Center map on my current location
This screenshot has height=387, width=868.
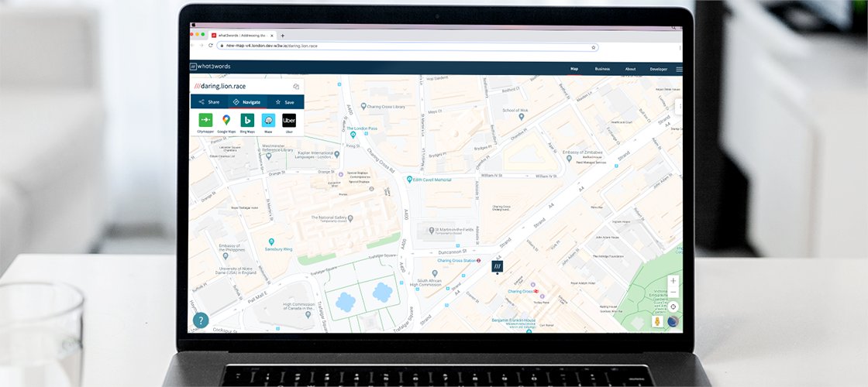tap(673, 307)
